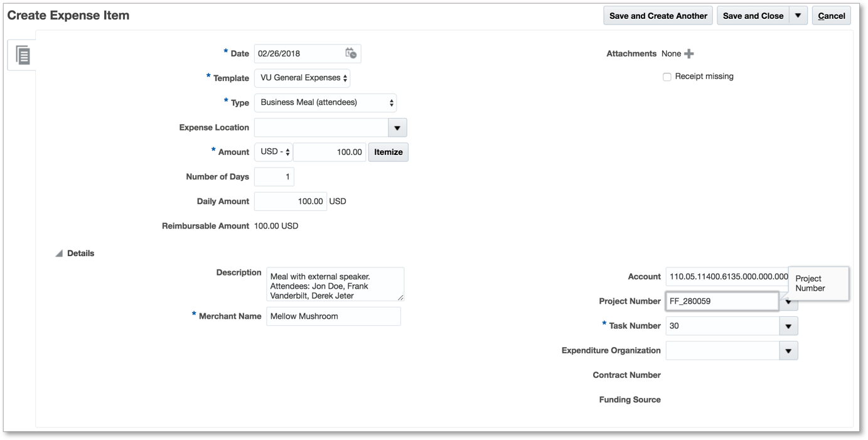868x440 pixels.
Task: Click the plus icon to add attachments
Action: tap(689, 54)
